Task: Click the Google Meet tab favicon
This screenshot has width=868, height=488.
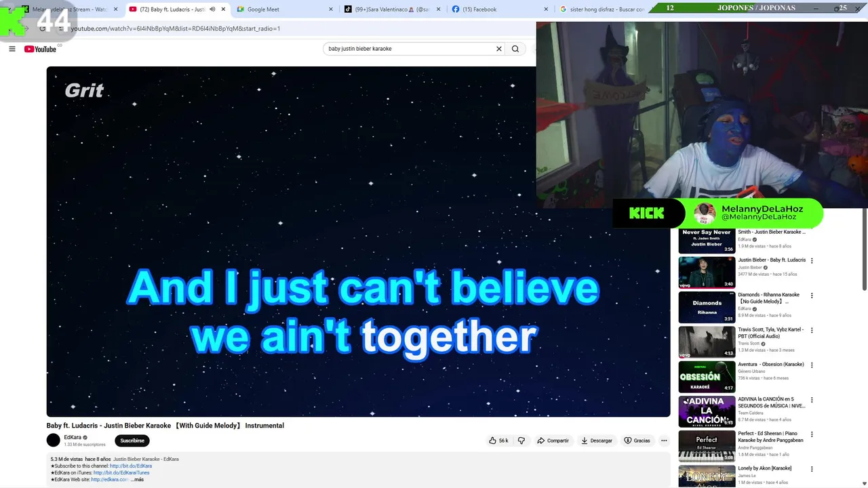Action: tap(241, 9)
